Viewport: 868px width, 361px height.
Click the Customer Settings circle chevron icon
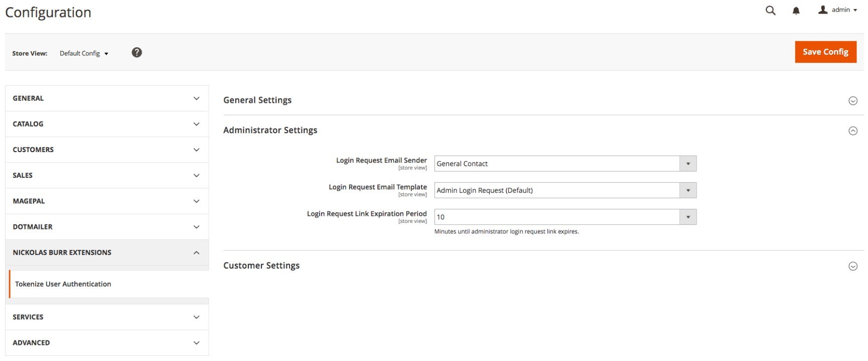(853, 266)
